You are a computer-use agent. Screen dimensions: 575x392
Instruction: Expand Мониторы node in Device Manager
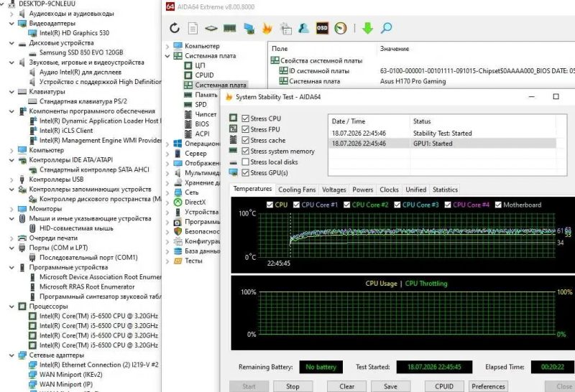pyautogui.click(x=11, y=209)
